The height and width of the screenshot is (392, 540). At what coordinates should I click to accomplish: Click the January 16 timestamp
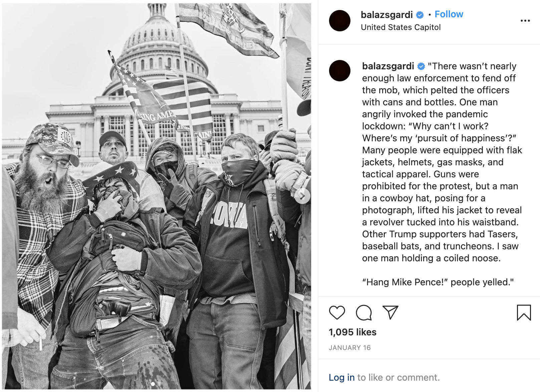tap(349, 348)
